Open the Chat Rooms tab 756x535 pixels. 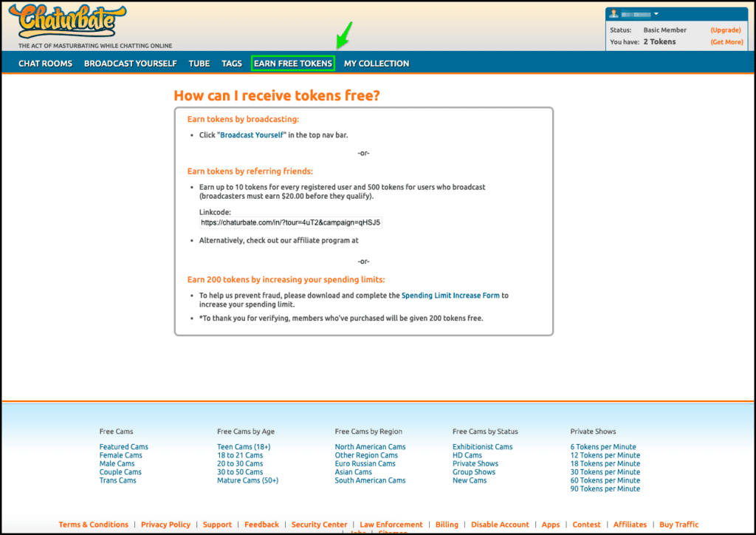pyautogui.click(x=45, y=64)
